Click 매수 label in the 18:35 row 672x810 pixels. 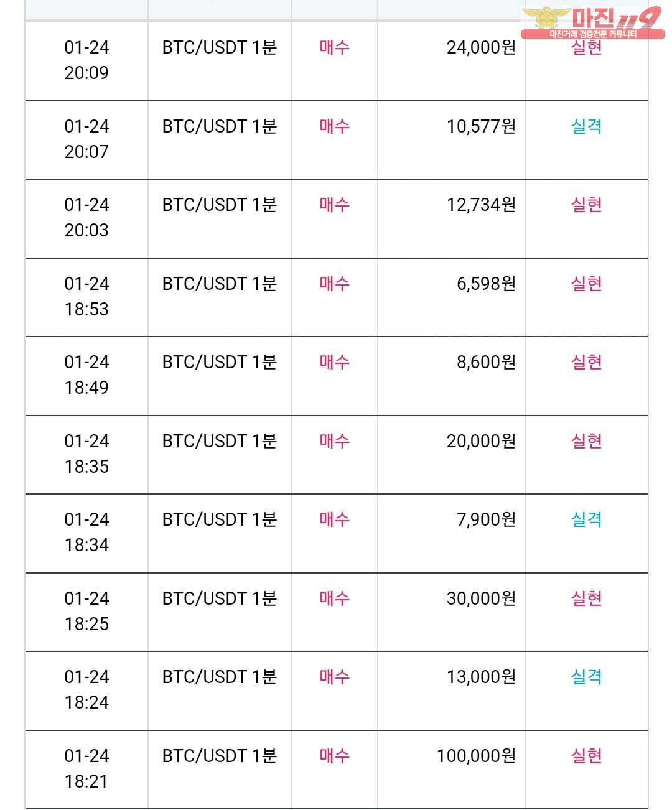tap(334, 441)
